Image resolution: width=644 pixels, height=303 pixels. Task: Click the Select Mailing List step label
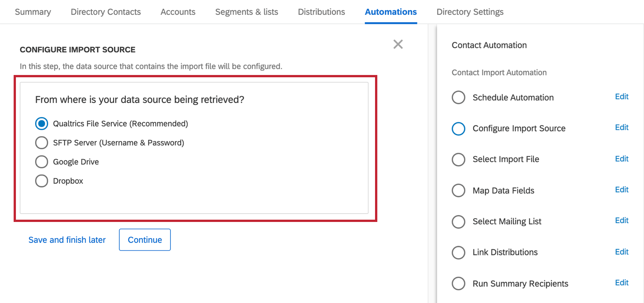[x=507, y=222]
